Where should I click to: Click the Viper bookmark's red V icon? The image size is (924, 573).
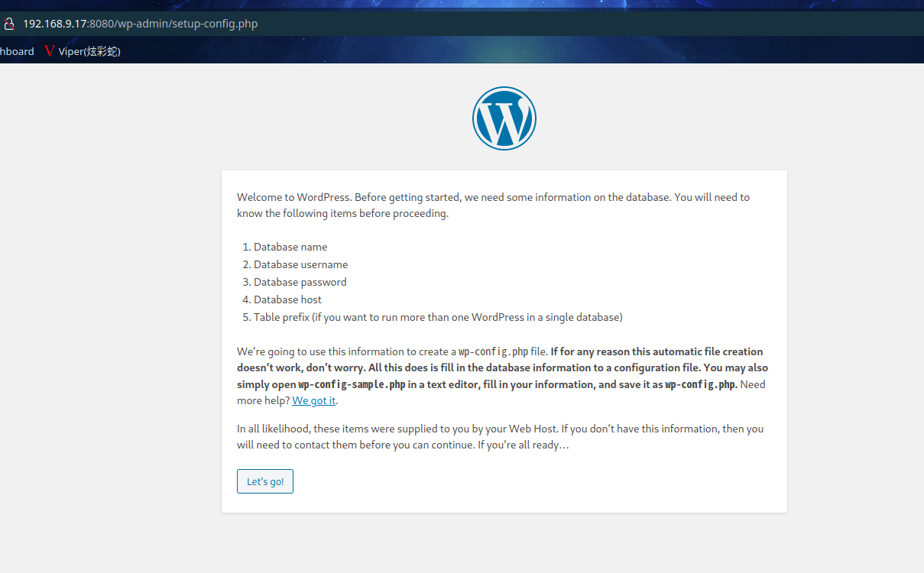tap(50, 51)
